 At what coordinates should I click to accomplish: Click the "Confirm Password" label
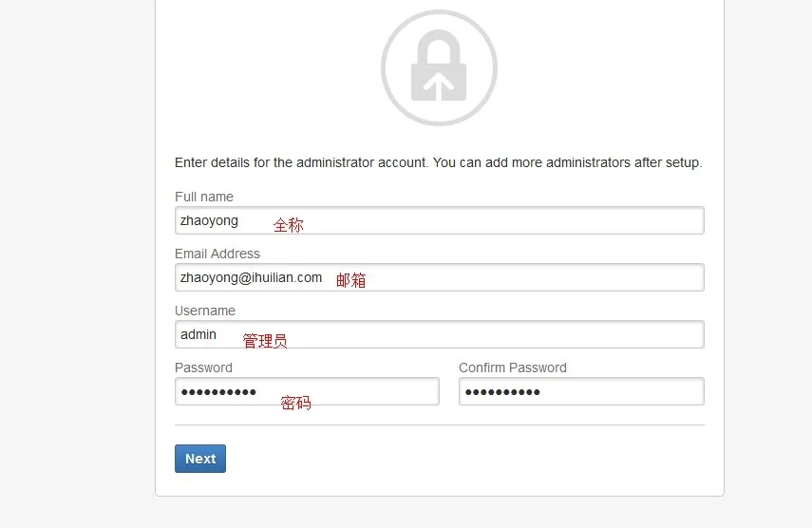(x=512, y=368)
